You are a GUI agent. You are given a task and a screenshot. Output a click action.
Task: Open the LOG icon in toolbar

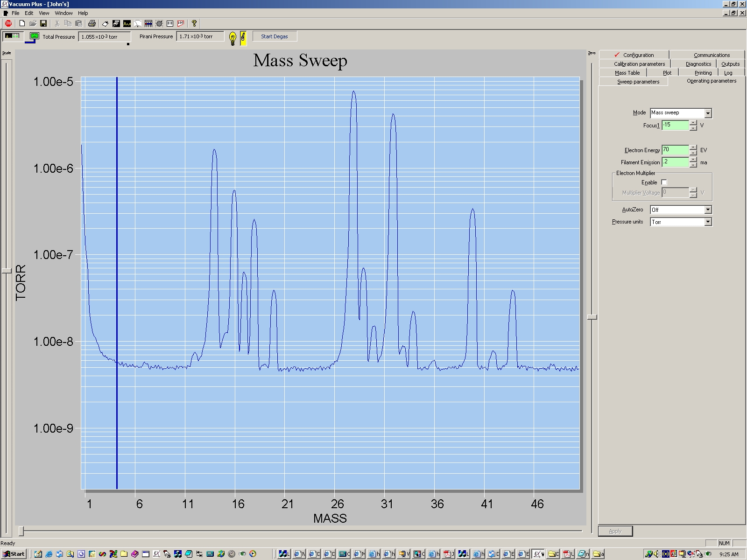coord(181,23)
